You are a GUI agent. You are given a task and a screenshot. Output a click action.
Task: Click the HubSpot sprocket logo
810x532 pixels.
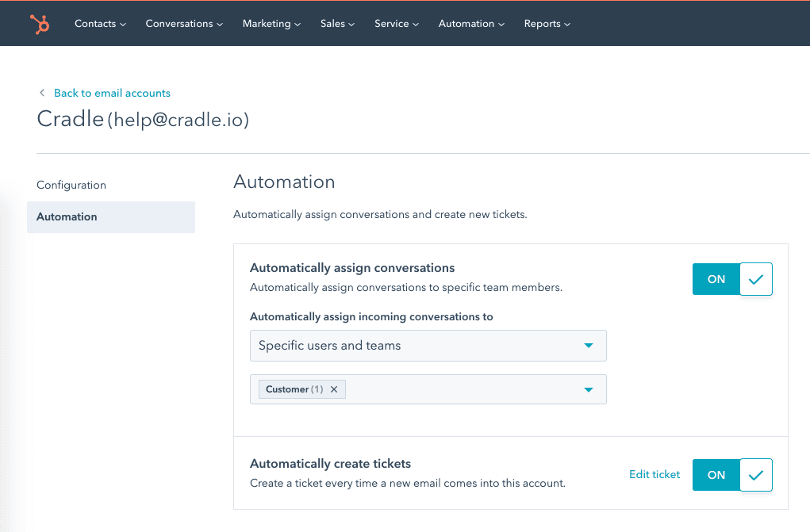39,24
